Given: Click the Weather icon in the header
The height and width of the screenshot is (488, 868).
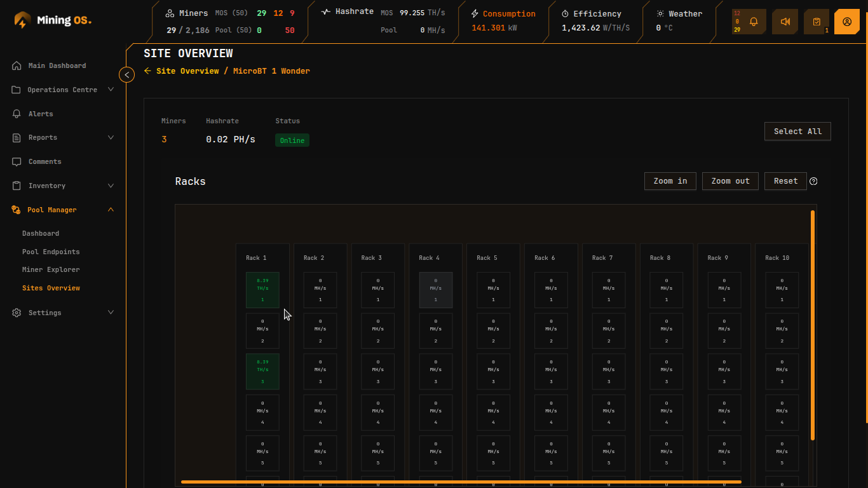Looking at the screenshot, I should click(x=660, y=13).
